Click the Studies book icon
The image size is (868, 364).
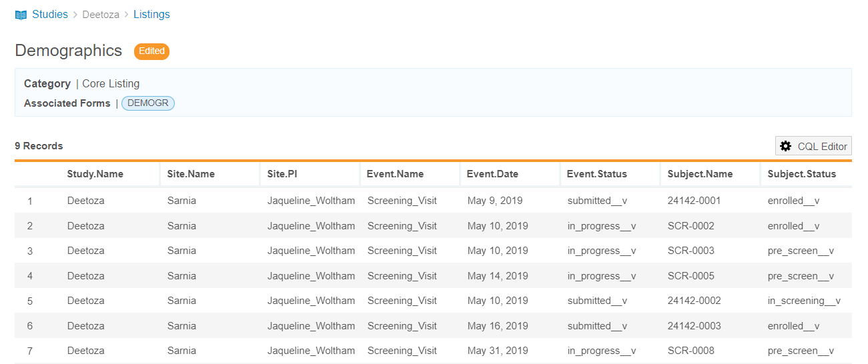(21, 15)
